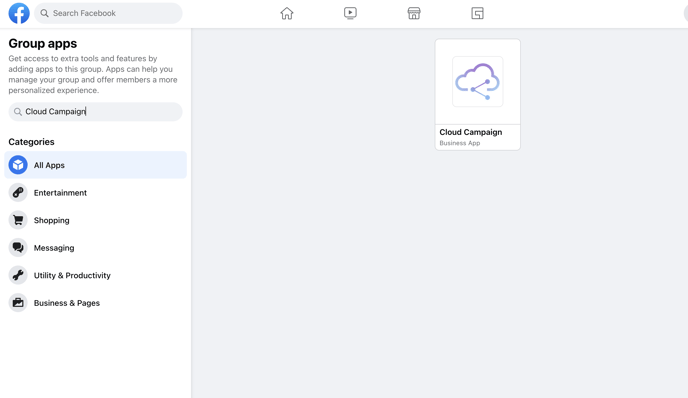Click the Business App subtitle text
This screenshot has width=688, height=398.
point(459,143)
